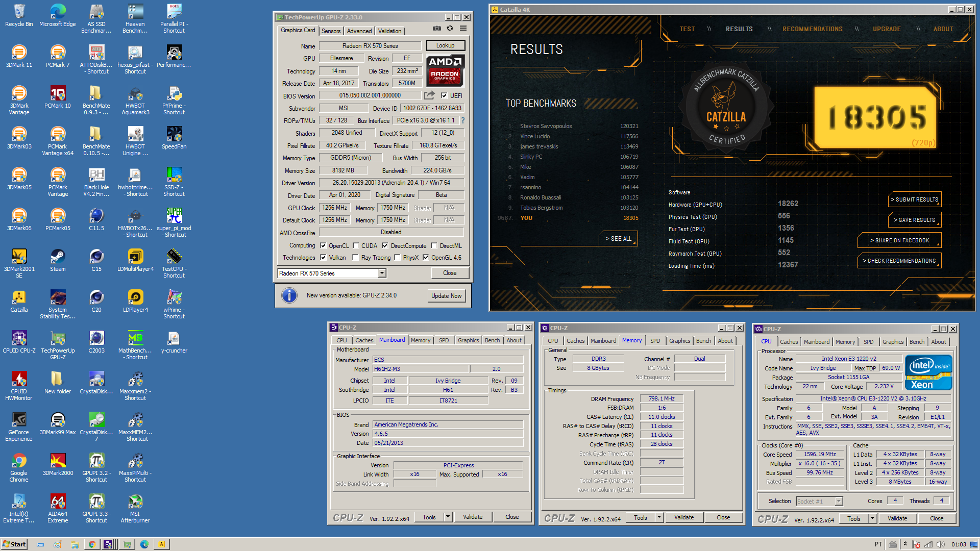This screenshot has height=551, width=980.
Task: Select the Catzilla desktop icon
Action: coord(19,301)
